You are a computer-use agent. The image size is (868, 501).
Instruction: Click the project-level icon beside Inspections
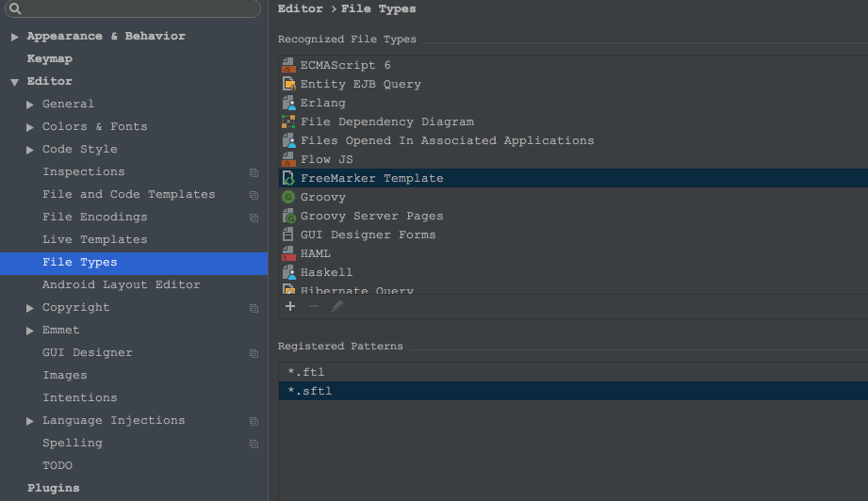point(254,173)
